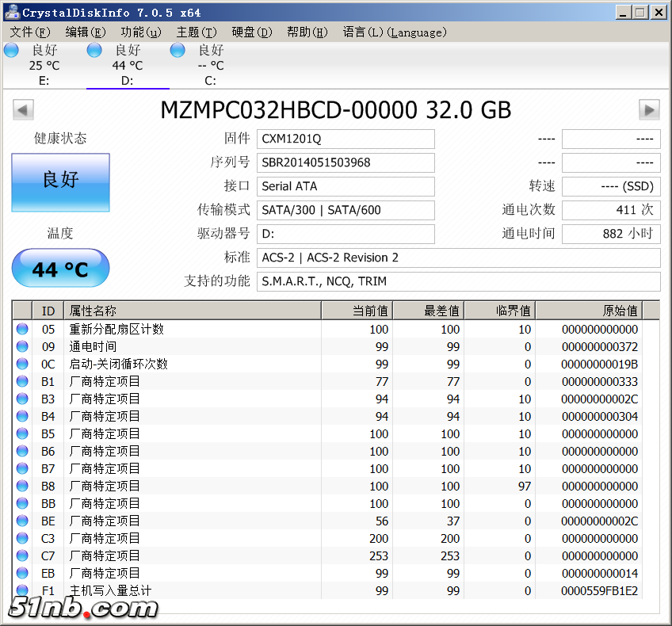Click the 最差值 column header
The width and height of the screenshot is (672, 626).
pos(429,311)
